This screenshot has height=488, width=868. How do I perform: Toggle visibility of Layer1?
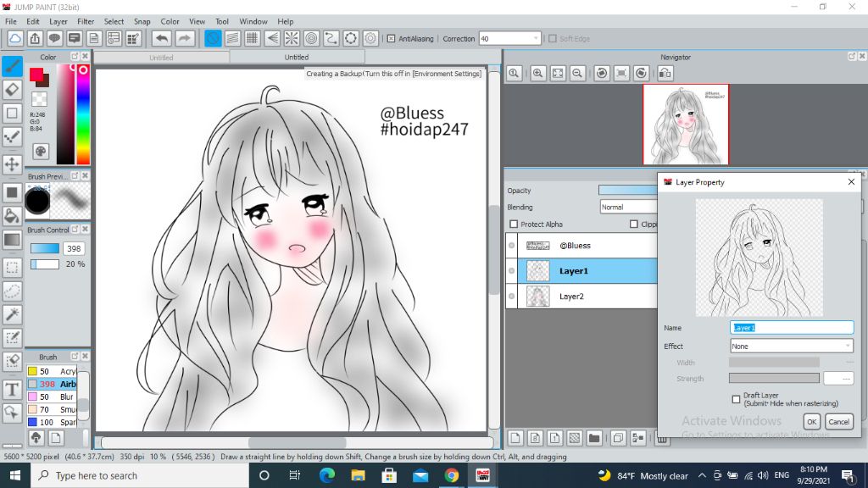[511, 270]
